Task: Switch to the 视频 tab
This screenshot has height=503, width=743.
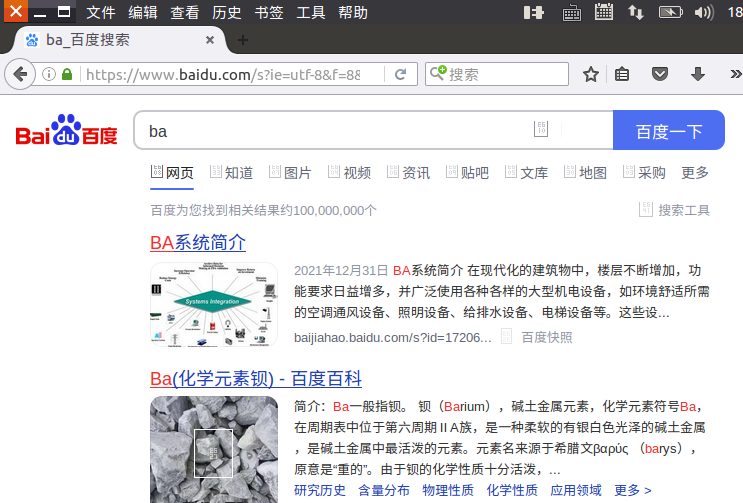Action: [349, 173]
